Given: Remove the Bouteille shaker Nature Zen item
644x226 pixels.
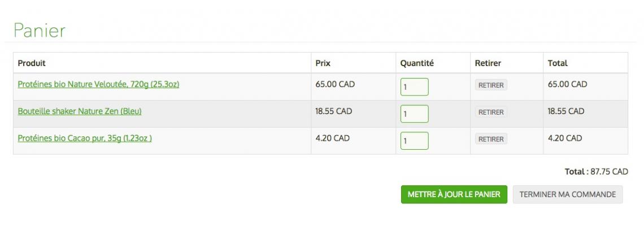Looking at the screenshot, I should 490,112.
